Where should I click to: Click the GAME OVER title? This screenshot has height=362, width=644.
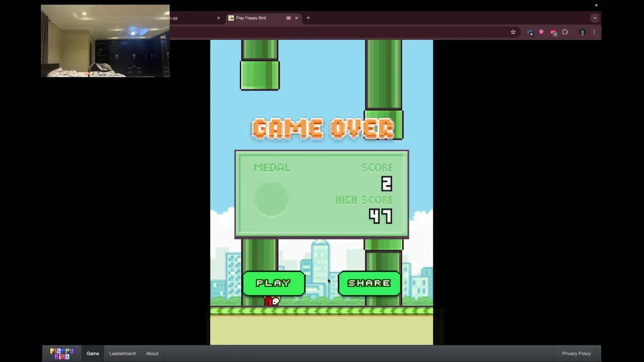(323, 129)
